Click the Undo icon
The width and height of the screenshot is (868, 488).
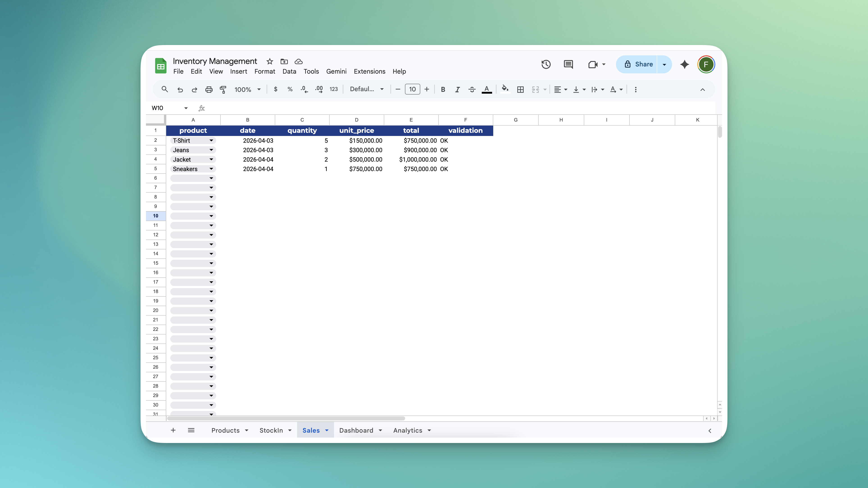[180, 89]
